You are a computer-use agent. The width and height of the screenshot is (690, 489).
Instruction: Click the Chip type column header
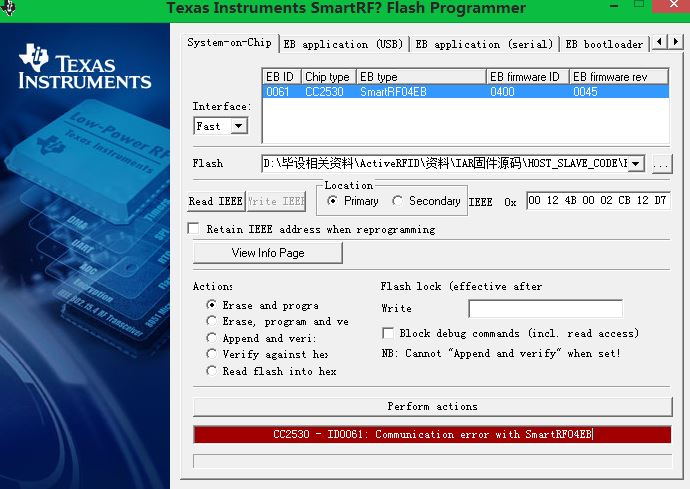[329, 77]
